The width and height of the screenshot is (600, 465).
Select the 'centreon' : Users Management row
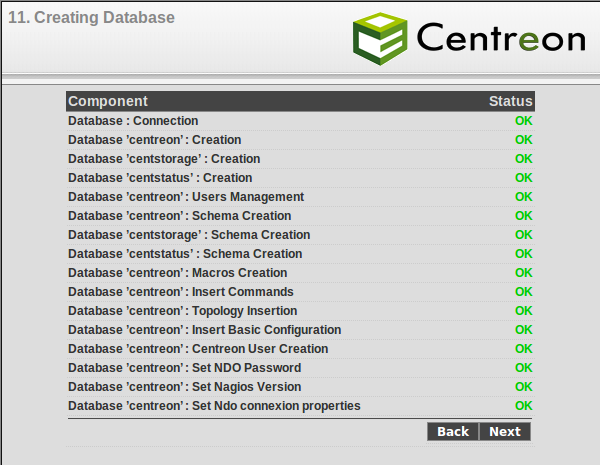[x=186, y=197]
